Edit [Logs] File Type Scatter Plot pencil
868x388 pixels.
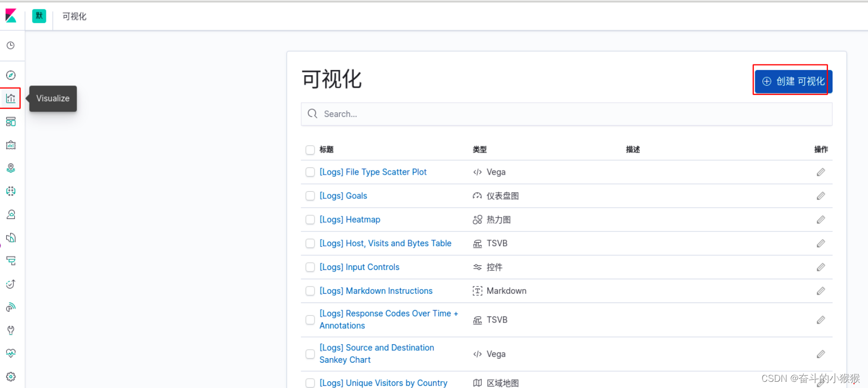(821, 172)
